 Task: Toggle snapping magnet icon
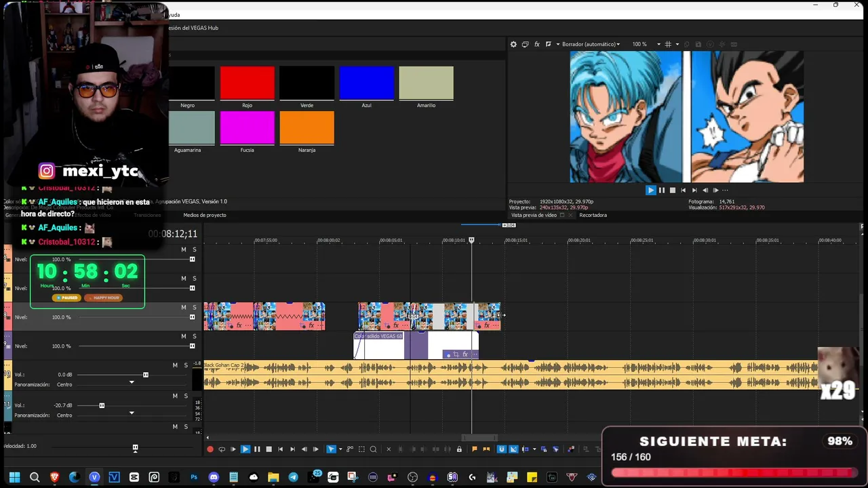point(502,449)
